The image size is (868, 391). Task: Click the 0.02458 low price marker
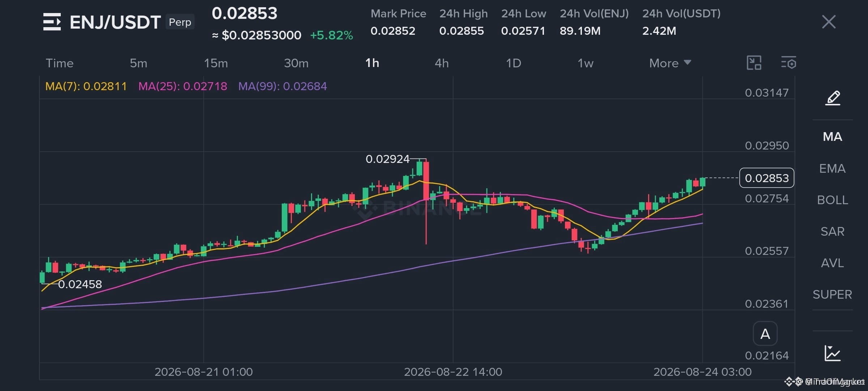(x=80, y=284)
